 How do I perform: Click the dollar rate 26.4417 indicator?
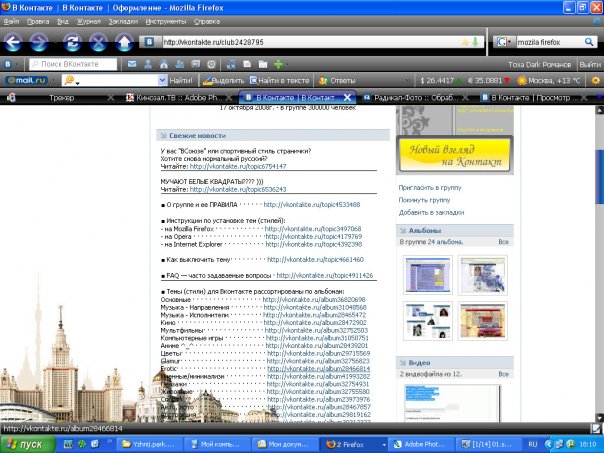[x=440, y=81]
